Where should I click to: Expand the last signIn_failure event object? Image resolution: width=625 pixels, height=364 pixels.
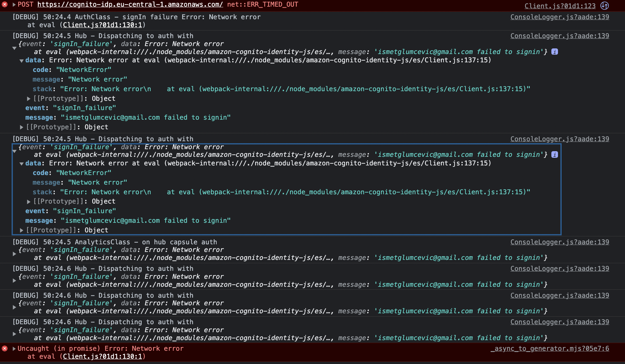[14, 334]
